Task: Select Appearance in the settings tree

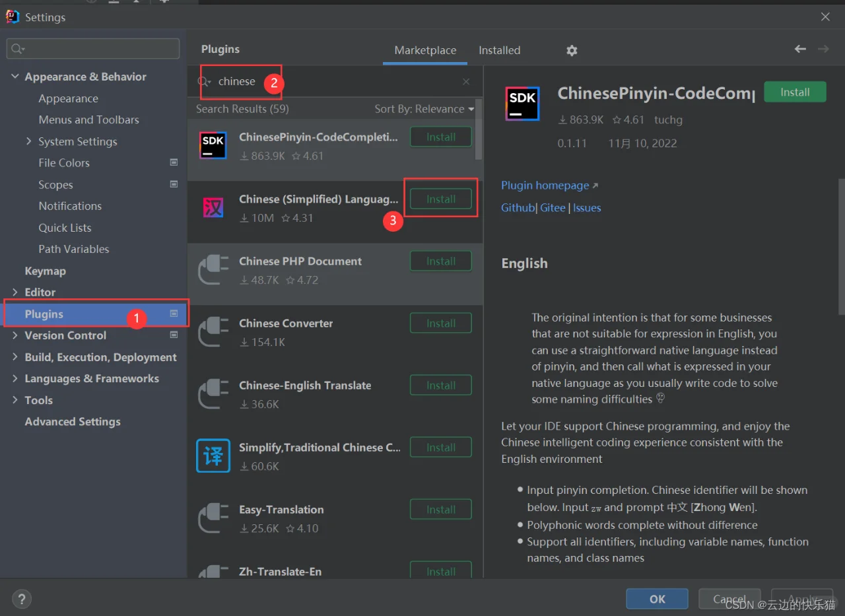Action: tap(68, 98)
